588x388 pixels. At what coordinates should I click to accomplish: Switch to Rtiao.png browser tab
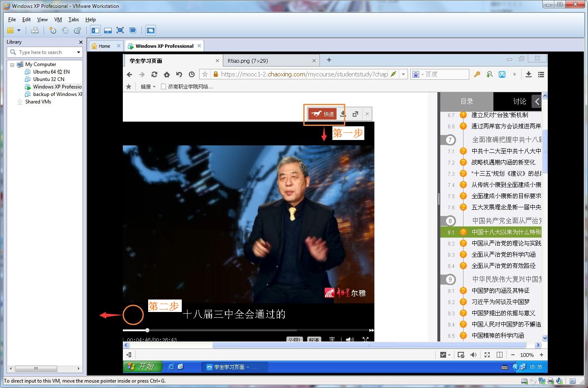271,61
